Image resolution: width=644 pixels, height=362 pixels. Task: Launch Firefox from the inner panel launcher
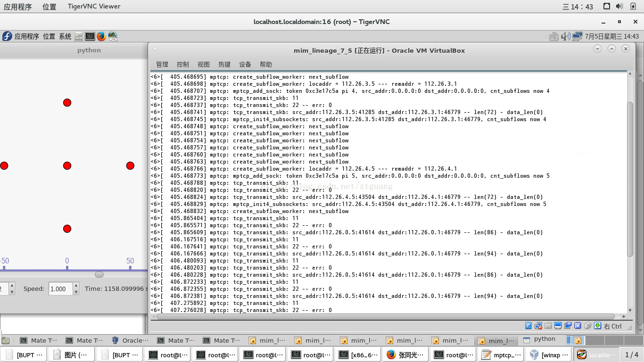[101, 36]
